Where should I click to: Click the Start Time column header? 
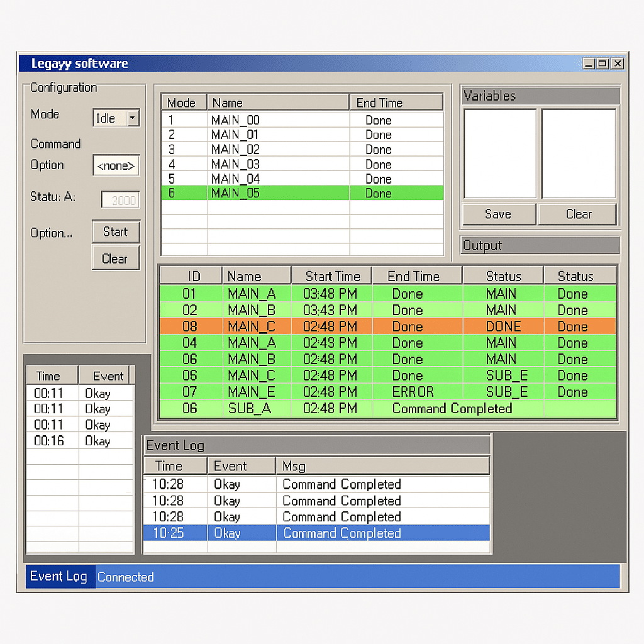(x=332, y=276)
